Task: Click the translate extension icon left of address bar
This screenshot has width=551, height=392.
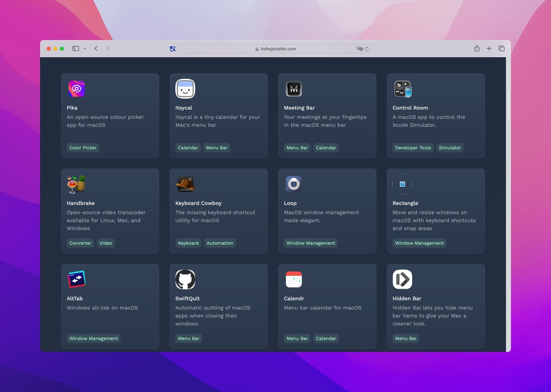Action: point(173,49)
